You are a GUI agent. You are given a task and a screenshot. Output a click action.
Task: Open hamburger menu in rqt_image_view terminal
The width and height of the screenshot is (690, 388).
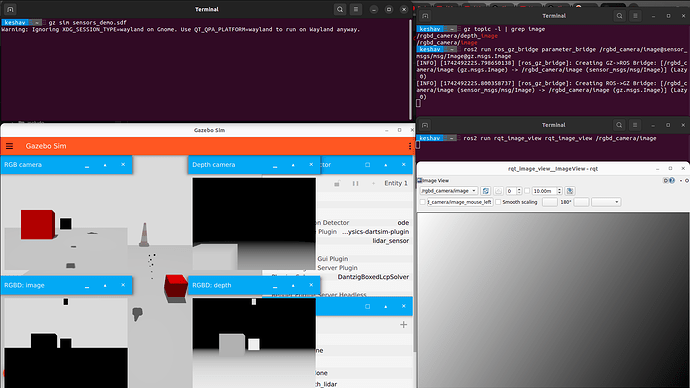click(635, 125)
